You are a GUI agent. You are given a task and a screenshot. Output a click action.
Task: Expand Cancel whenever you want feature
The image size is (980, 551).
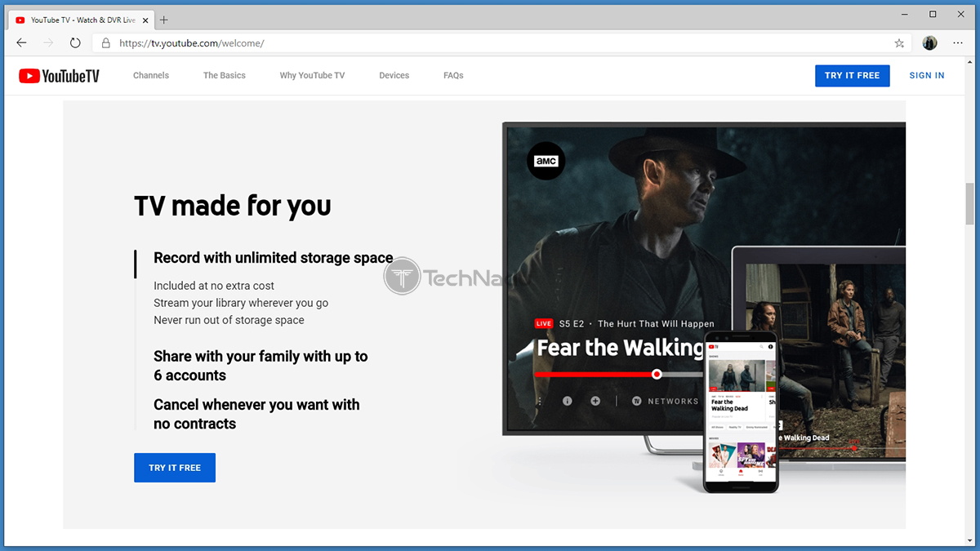(256, 414)
